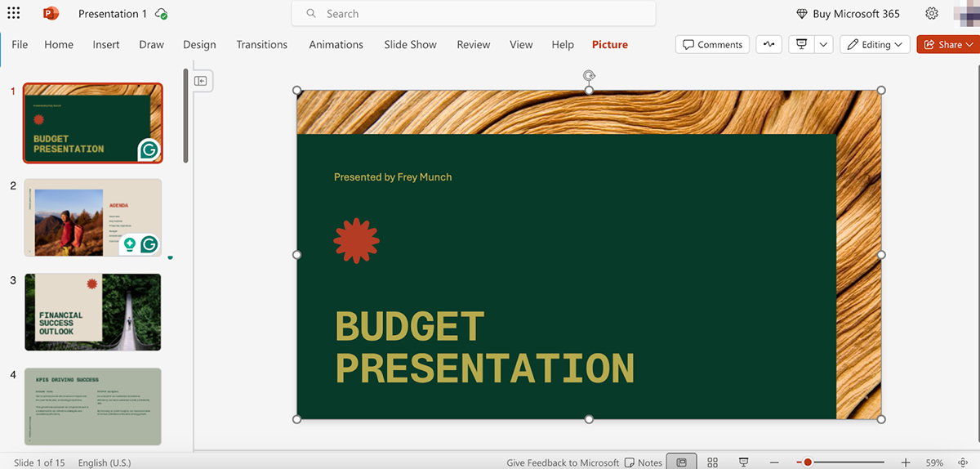Select slide 2 Agenda thumbnail
Viewport: 980px width, 469px height.
[x=92, y=217]
